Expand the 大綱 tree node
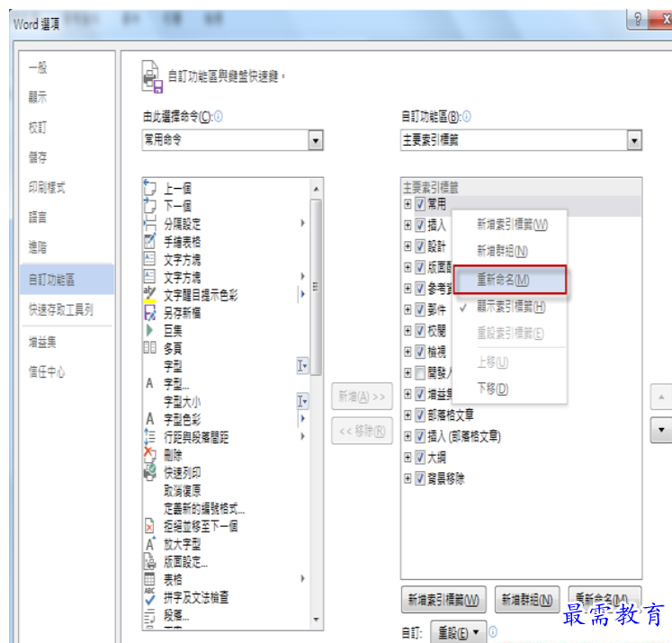 pyautogui.click(x=408, y=457)
